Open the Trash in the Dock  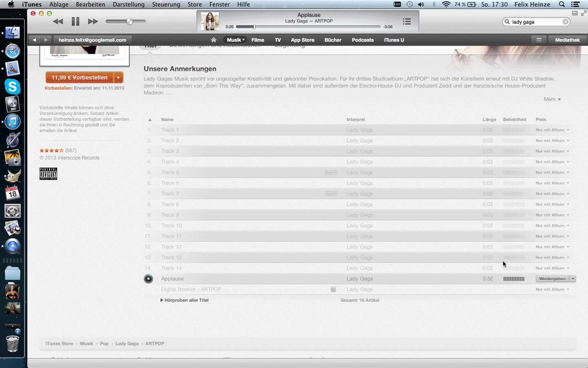[x=12, y=343]
